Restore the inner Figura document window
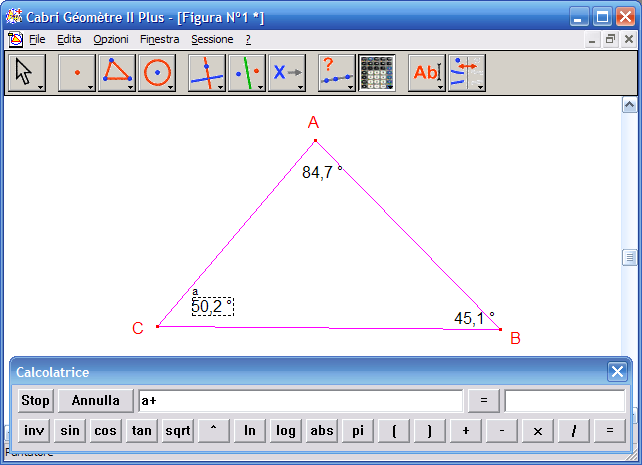The image size is (642, 465). pos(610,40)
